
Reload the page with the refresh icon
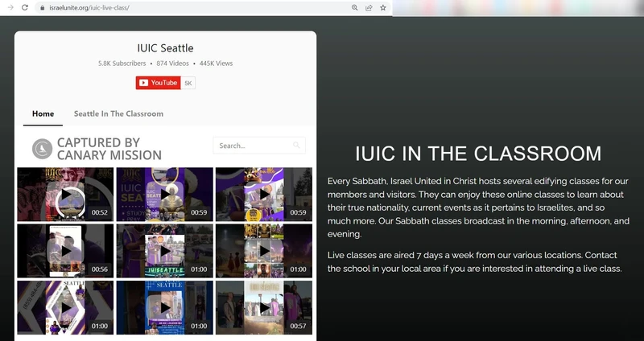25,7
